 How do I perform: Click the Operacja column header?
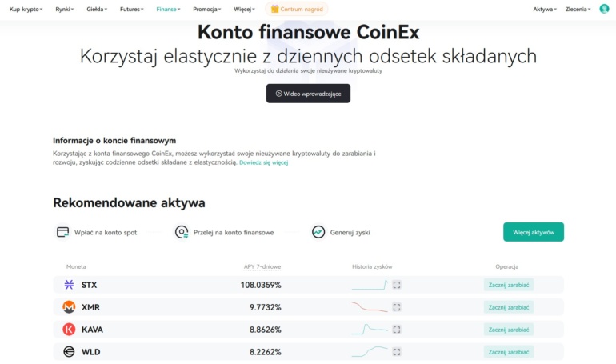[506, 266]
